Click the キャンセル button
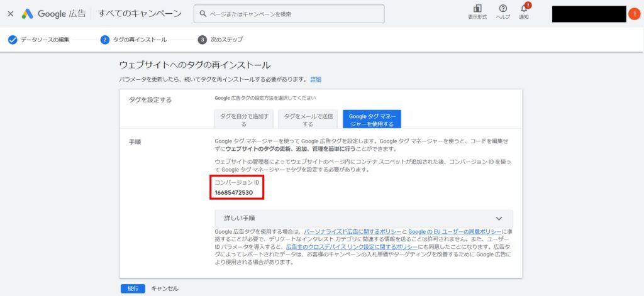This screenshot has height=296, width=644. click(x=165, y=288)
